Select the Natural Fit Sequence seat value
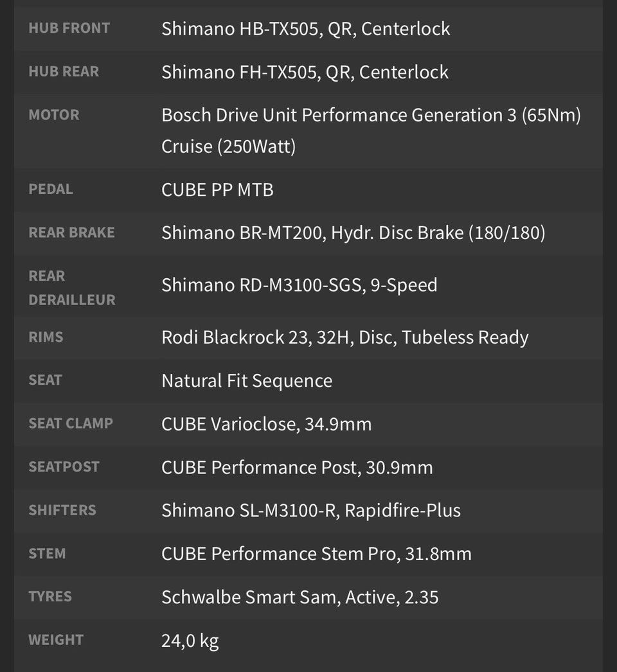617x672 pixels. point(247,381)
